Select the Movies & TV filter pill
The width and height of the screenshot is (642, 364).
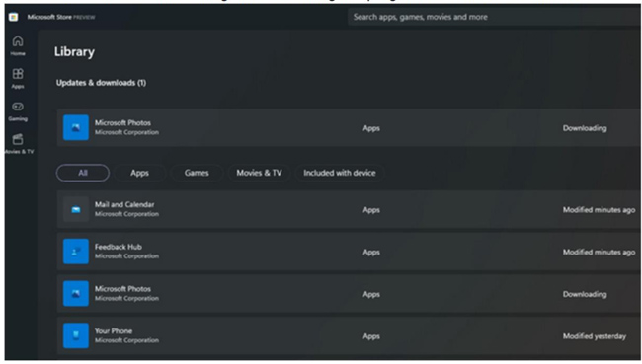click(x=259, y=173)
